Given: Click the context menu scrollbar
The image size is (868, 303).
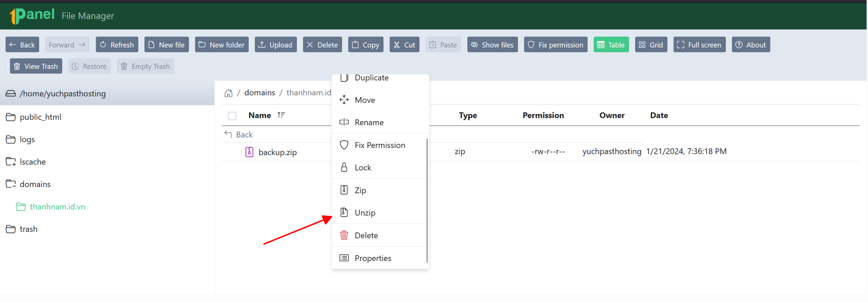Looking at the screenshot, I should (x=427, y=200).
